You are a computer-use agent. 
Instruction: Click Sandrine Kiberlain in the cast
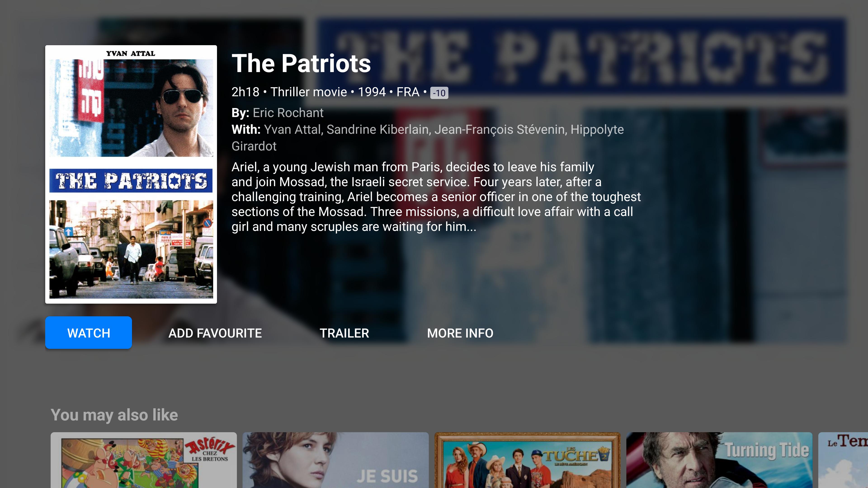(x=378, y=130)
